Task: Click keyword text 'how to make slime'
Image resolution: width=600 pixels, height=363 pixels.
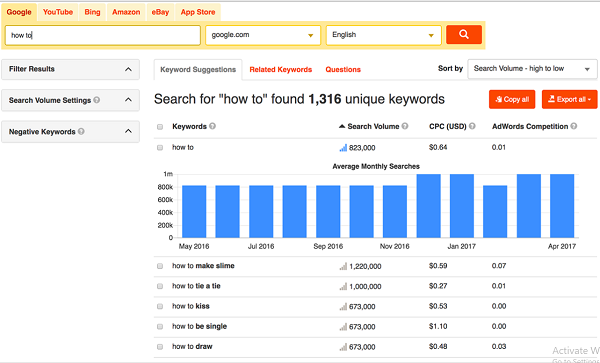Action: pos(203,266)
